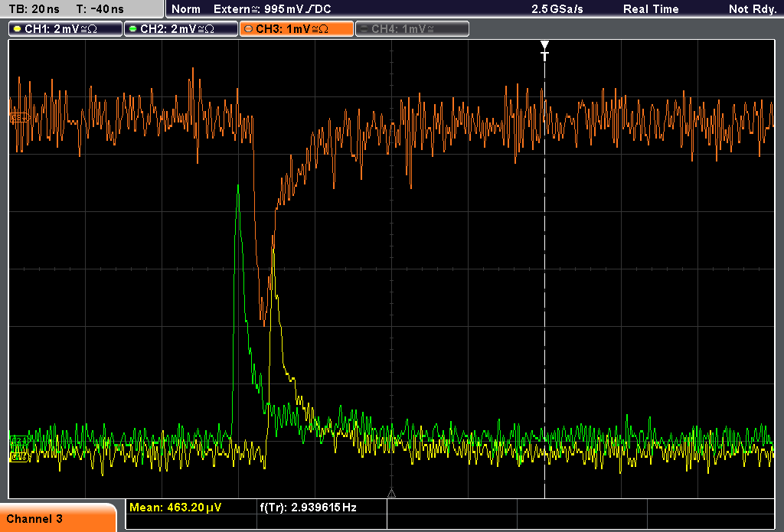Enable the greyed-out CH4 1mV tab
Screen dimensions: 784x532
pos(412,29)
